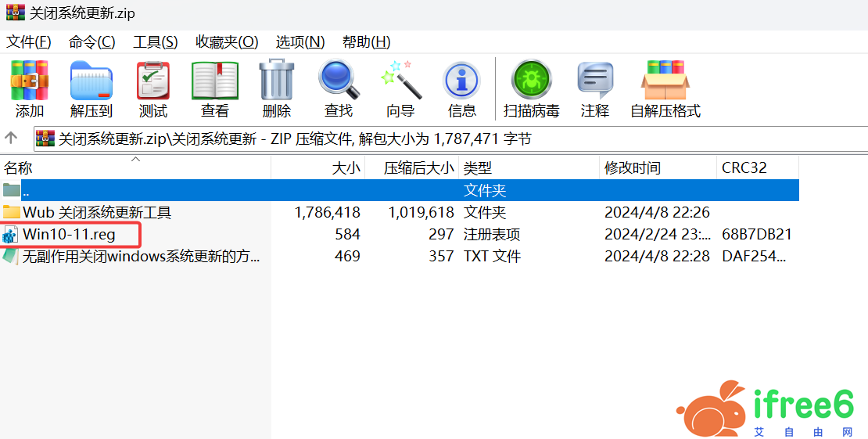Image resolution: width=868 pixels, height=439 pixels.
Task: Click the Wub row 文件夹 type cell
Action: pyautogui.click(x=484, y=212)
